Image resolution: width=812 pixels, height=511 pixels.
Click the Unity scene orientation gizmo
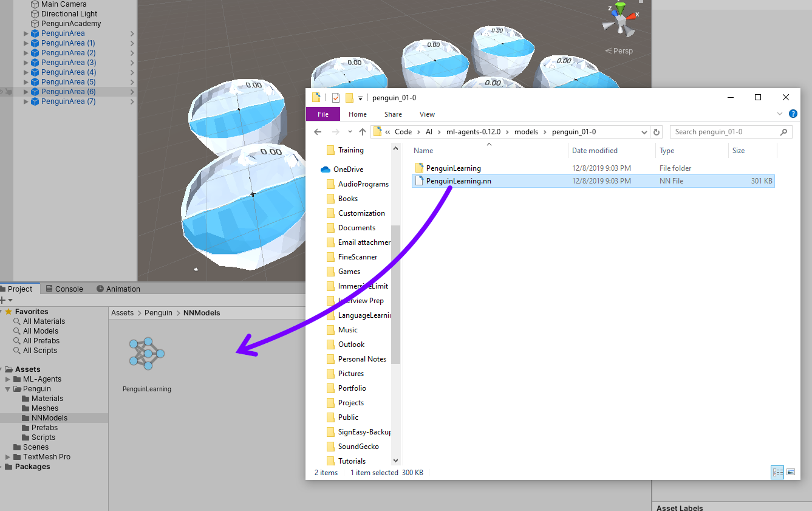(x=621, y=20)
